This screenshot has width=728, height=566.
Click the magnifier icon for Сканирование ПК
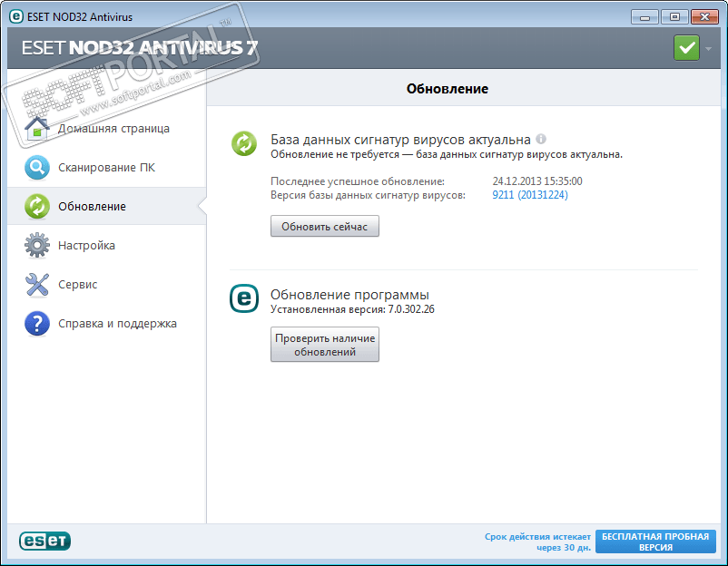pos(37,168)
